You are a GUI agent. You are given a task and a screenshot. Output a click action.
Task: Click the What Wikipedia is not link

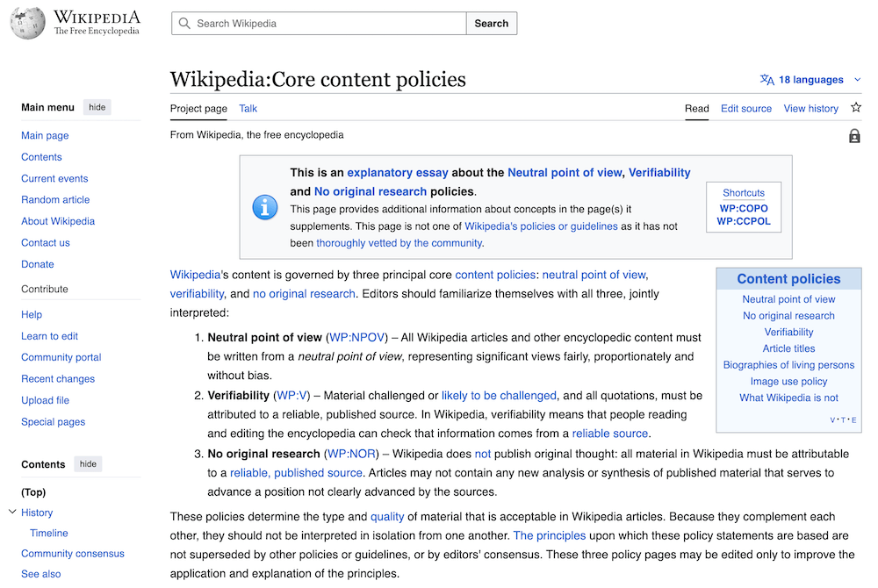coord(788,398)
